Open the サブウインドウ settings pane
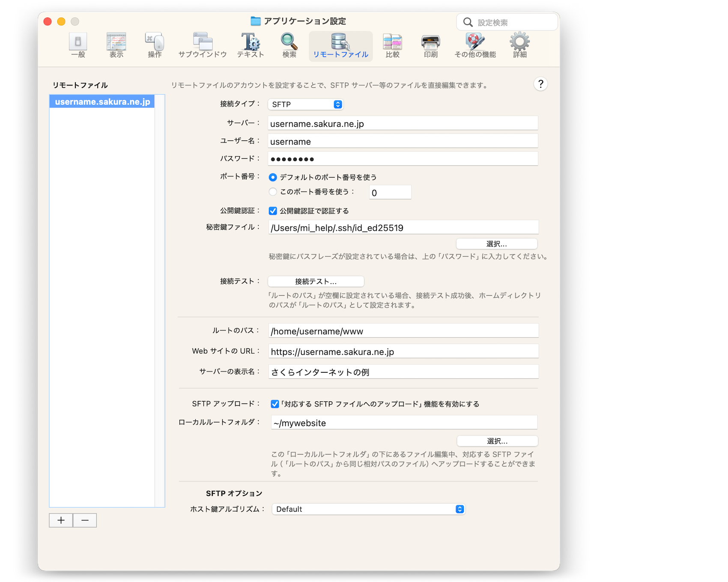728x582 pixels. 203,45
